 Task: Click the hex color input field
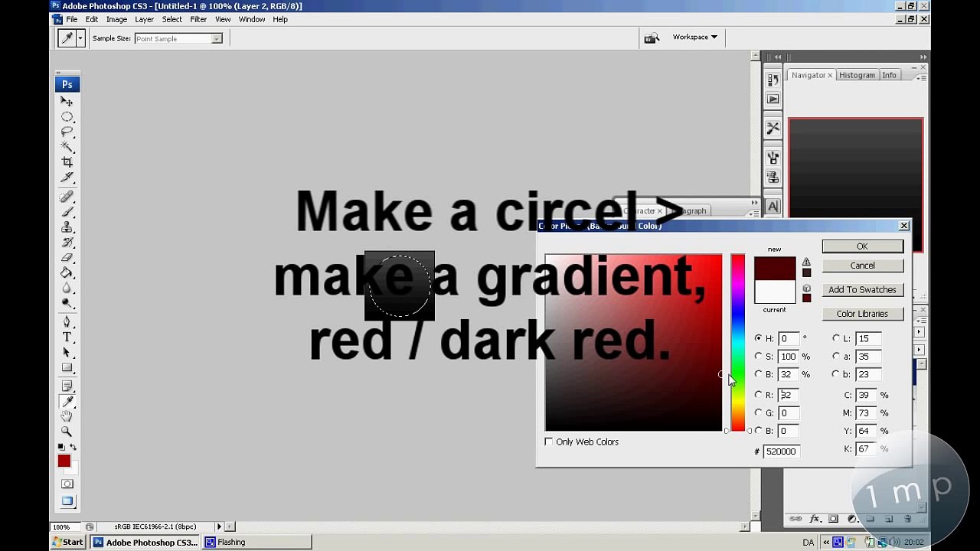(x=782, y=452)
